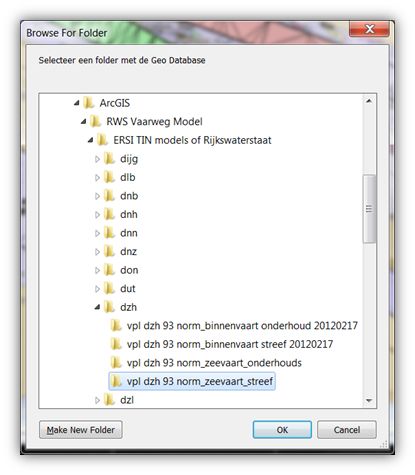Screen dimensions: 415x475
Task: Click the dnb folder icon
Action: click(x=109, y=196)
